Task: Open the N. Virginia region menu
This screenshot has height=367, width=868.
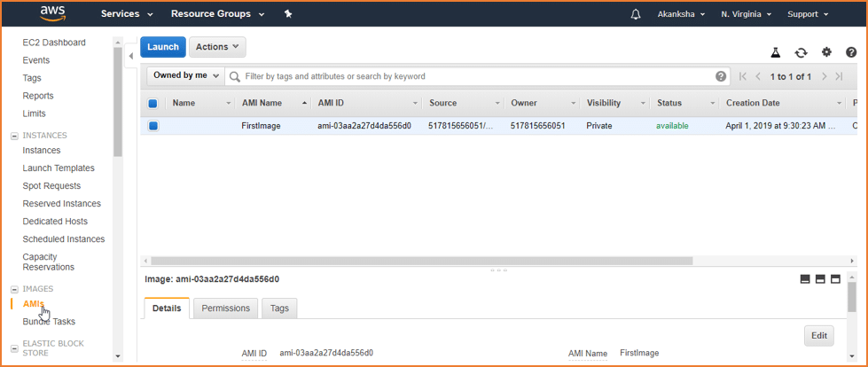Action: [x=747, y=14]
